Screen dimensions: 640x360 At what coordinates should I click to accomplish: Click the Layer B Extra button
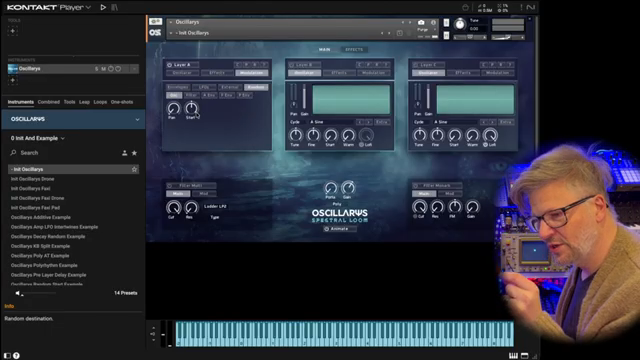click(382, 122)
